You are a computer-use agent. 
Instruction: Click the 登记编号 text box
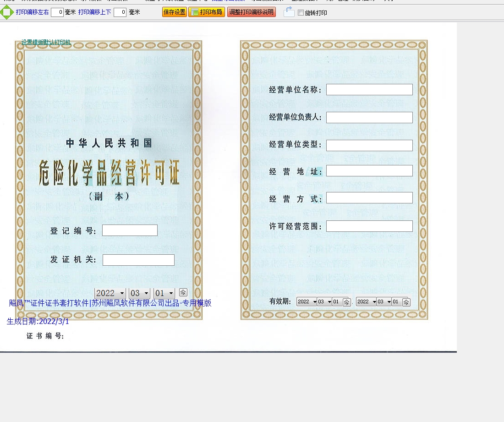(130, 230)
